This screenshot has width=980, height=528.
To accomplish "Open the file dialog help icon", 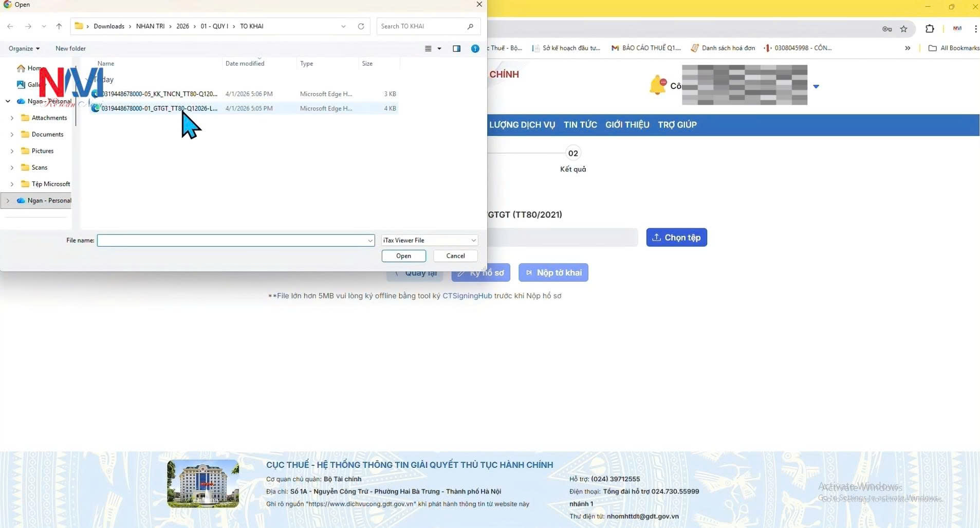I will (x=475, y=48).
